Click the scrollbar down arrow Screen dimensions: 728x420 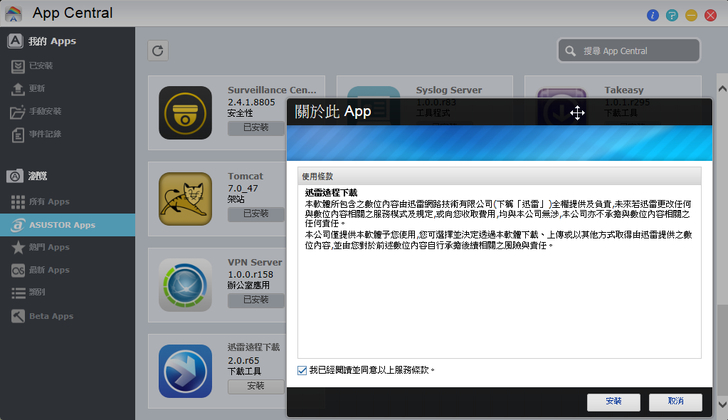pyautogui.click(x=722, y=404)
